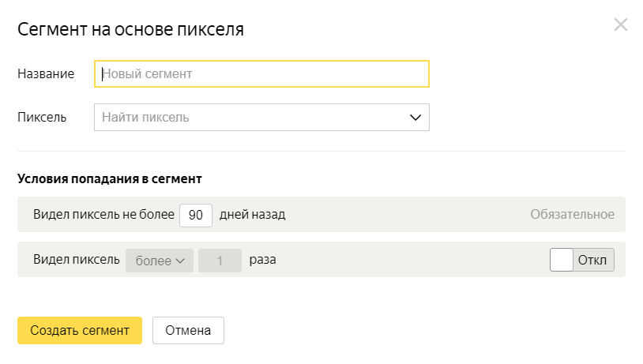The image size is (643, 364).
Task: Click the Видел пиксель не более label
Action: point(103,215)
